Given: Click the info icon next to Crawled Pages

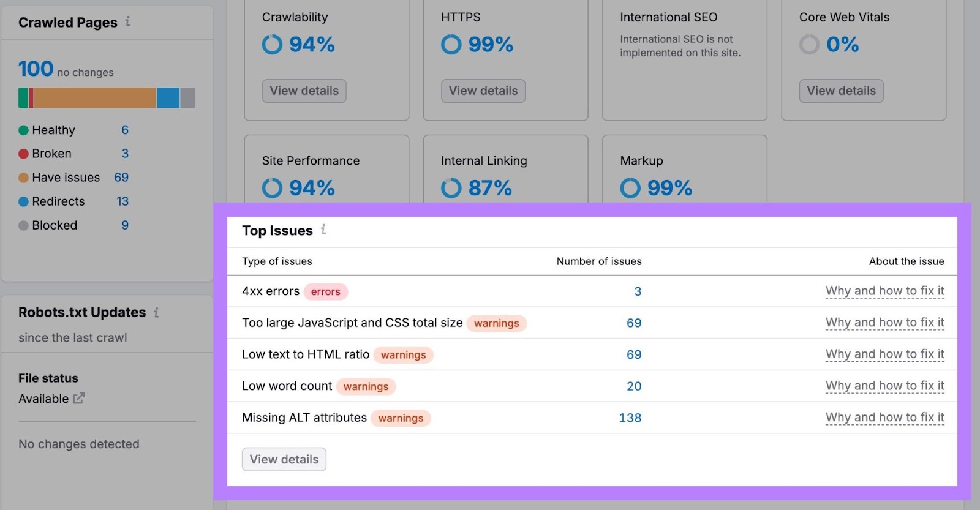Looking at the screenshot, I should (128, 21).
